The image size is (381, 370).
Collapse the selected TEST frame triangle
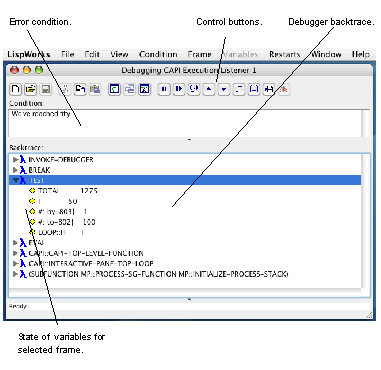coord(16,180)
